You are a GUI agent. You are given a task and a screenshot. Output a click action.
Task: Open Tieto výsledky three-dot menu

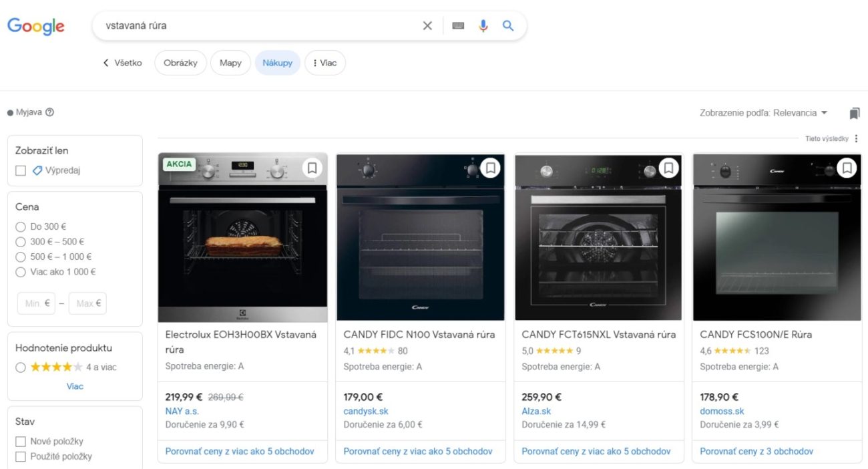point(857,139)
